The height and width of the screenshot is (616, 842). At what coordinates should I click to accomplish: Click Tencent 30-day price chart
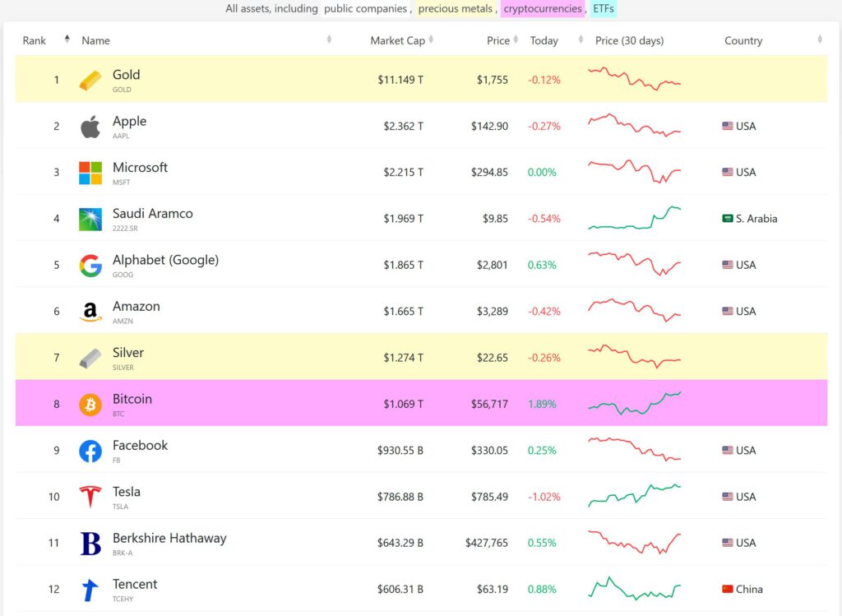pyautogui.click(x=634, y=589)
